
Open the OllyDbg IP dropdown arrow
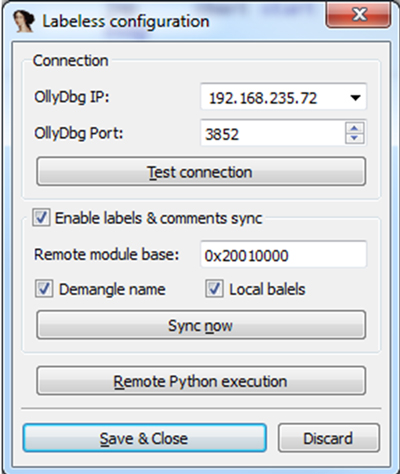(x=355, y=98)
